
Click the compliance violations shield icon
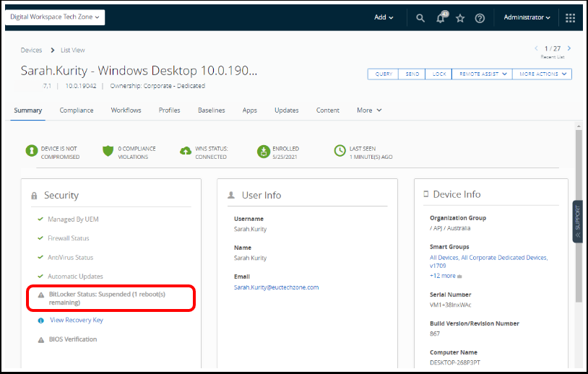pos(108,151)
